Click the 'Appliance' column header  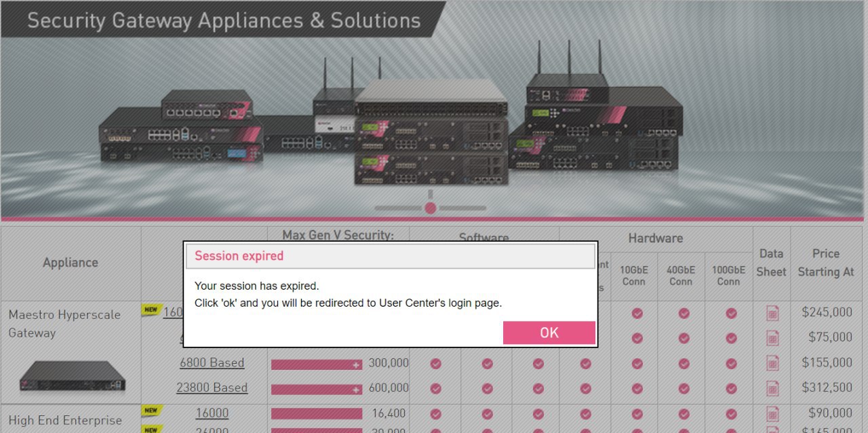tap(71, 263)
